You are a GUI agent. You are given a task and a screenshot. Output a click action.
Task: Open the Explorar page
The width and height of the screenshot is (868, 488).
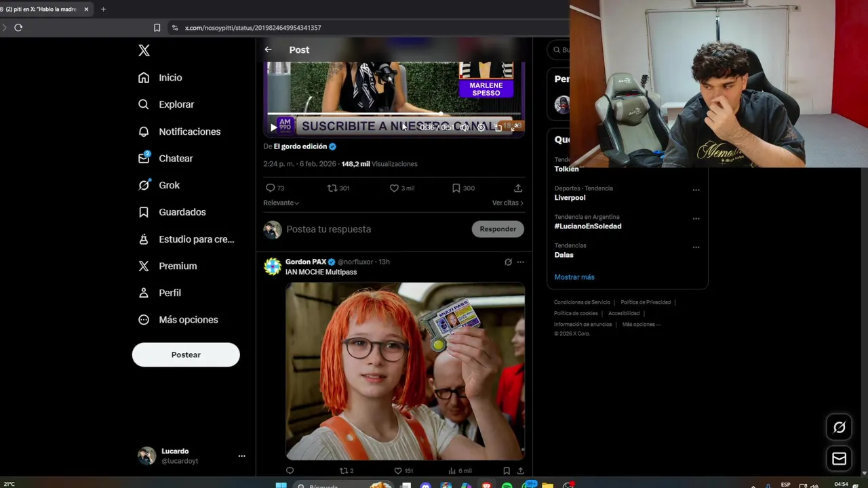166,104
